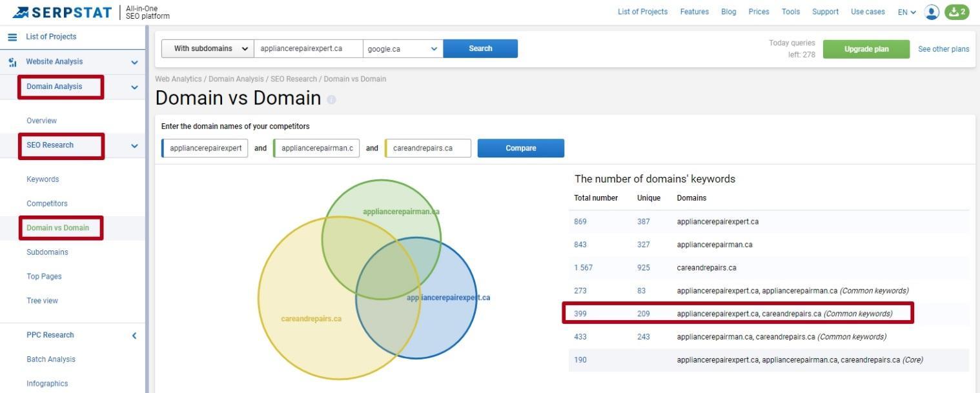Click the second competitor field appliancerepairman

click(316, 148)
